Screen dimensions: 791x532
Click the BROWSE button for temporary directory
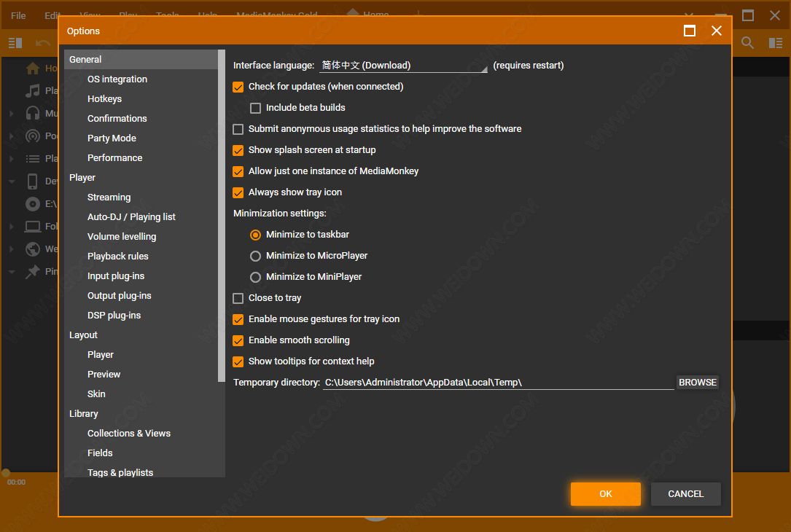pos(697,383)
